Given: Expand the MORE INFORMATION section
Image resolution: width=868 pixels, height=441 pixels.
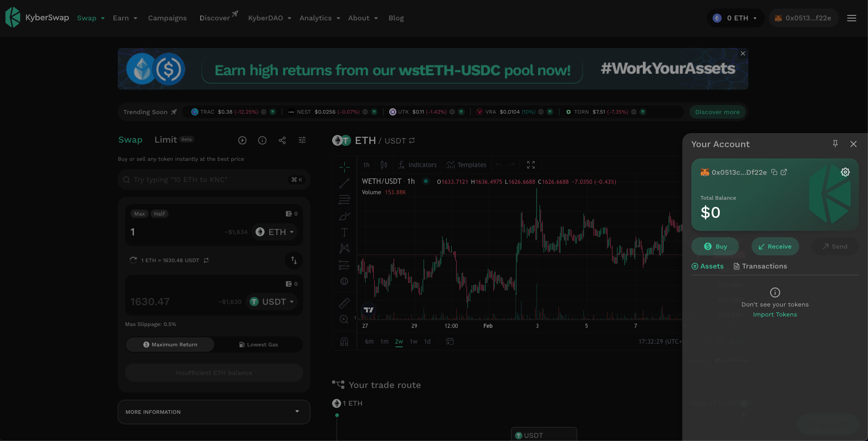Looking at the screenshot, I should point(214,412).
